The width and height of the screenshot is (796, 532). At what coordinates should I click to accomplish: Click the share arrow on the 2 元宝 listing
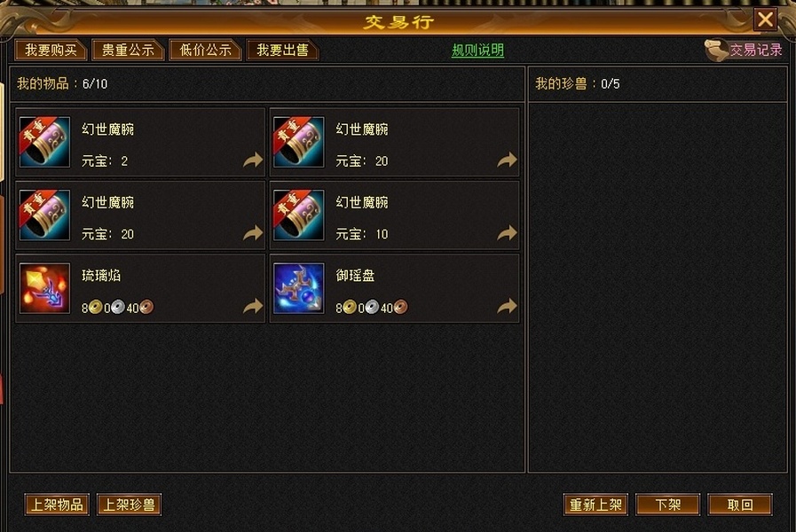click(x=253, y=160)
